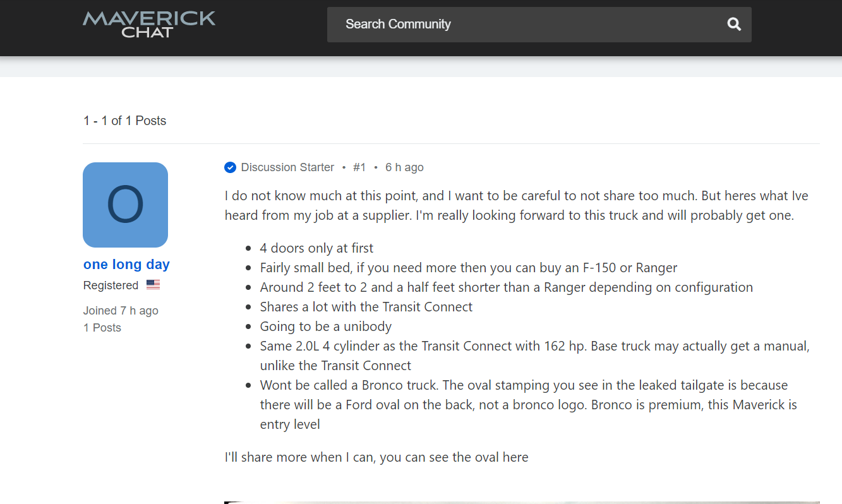Click the magnifying glass search icon
This screenshot has height=504, width=842.
[733, 24]
